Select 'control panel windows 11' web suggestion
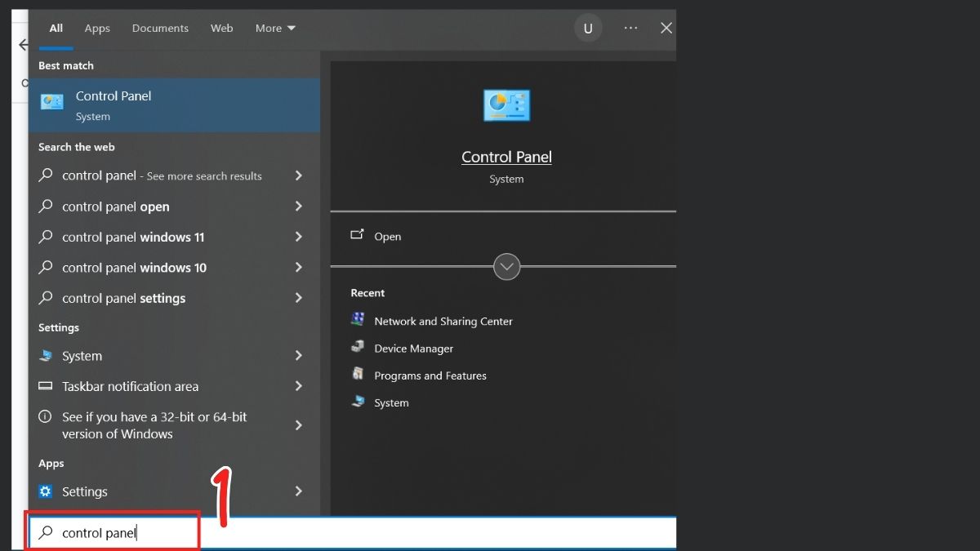Image resolution: width=980 pixels, height=551 pixels. (174, 237)
